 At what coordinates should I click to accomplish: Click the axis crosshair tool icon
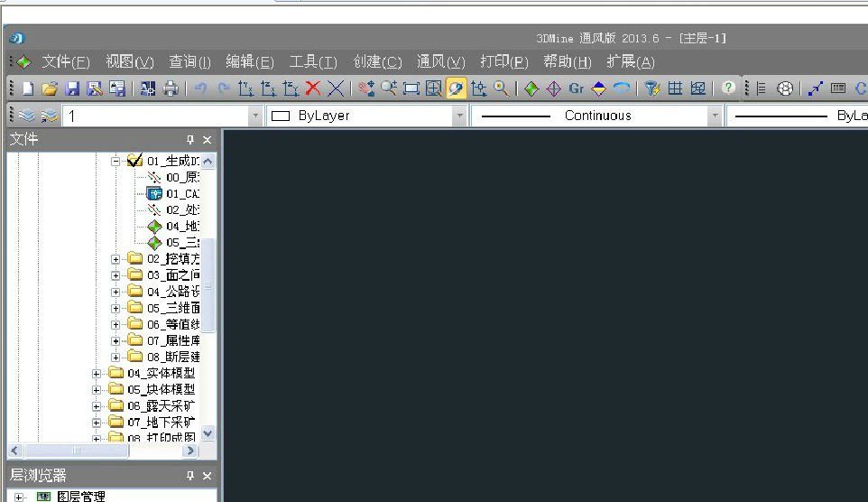pos(479,88)
